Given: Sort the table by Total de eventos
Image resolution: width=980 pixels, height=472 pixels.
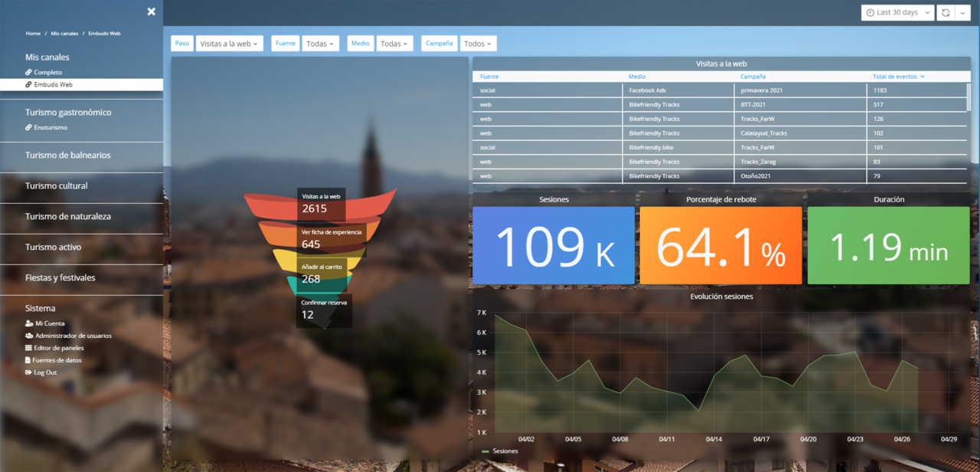Looking at the screenshot, I should coord(897,76).
